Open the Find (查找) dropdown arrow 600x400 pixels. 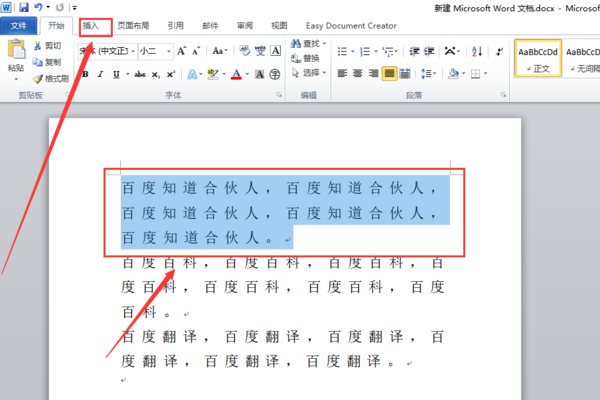point(324,43)
